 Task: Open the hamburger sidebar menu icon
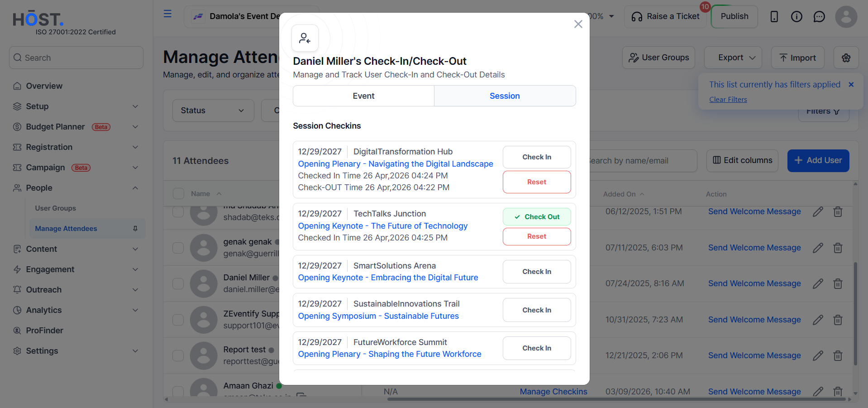click(167, 14)
